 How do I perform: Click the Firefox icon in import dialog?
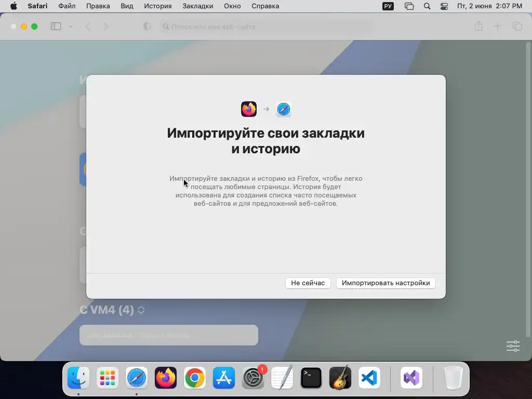249,109
